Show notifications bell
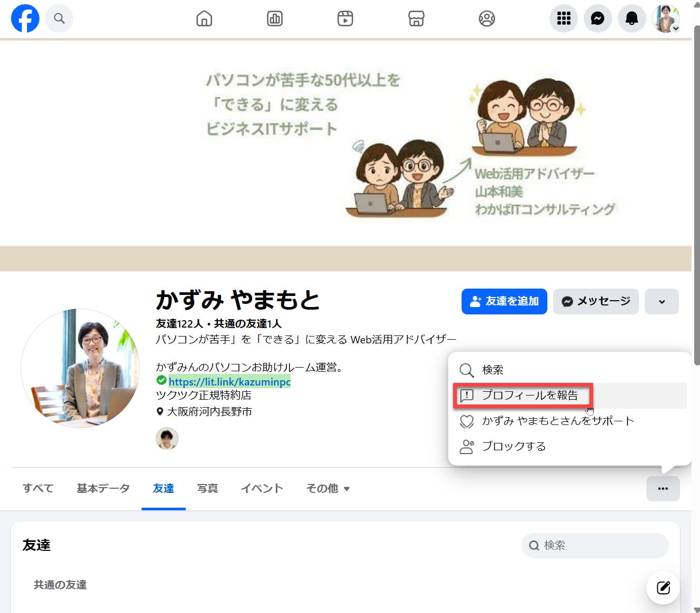 632,18
